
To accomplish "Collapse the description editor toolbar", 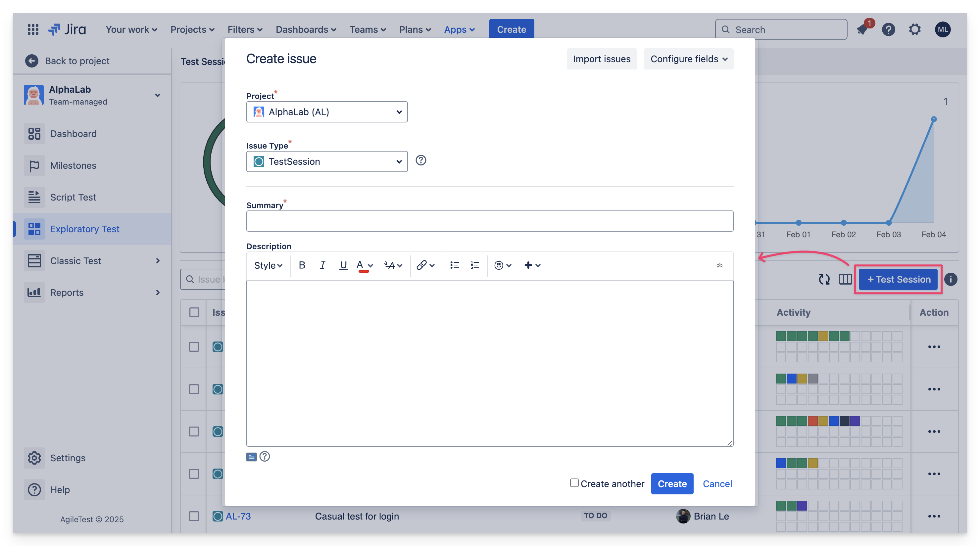I will pos(719,265).
